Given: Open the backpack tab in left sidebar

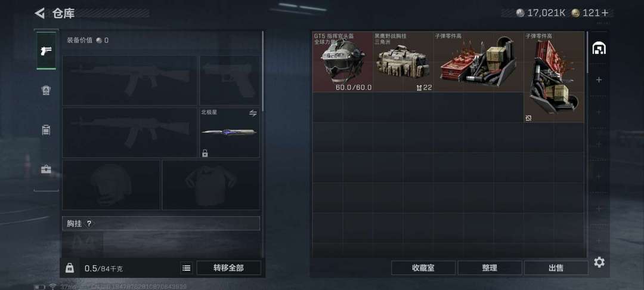Looking at the screenshot, I should (46, 130).
